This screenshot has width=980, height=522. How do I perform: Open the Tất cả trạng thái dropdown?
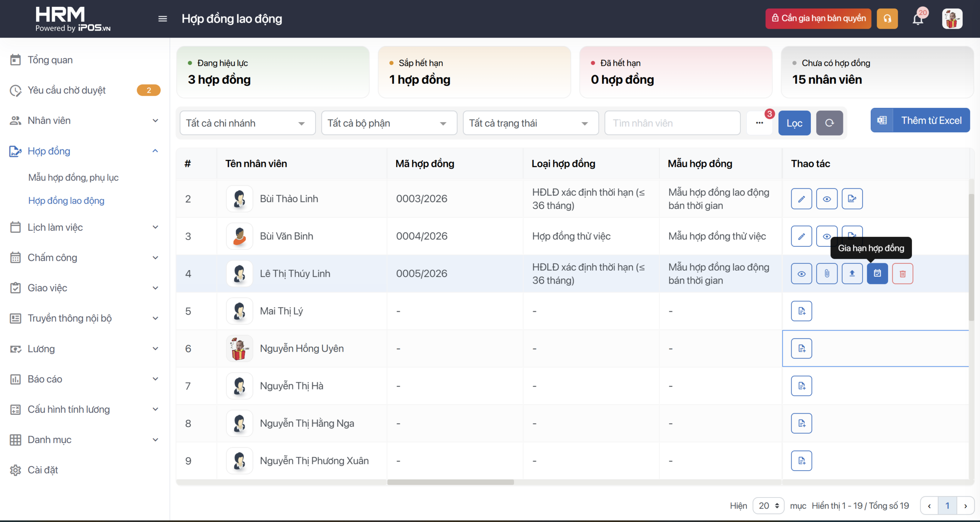pyautogui.click(x=530, y=123)
